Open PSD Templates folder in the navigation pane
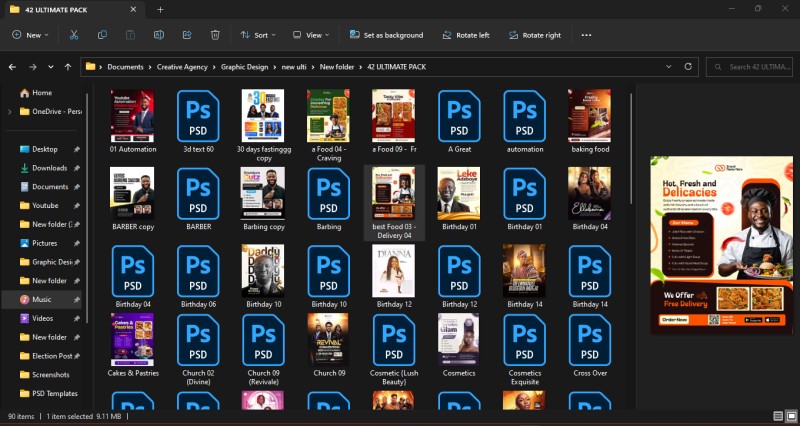 point(55,393)
